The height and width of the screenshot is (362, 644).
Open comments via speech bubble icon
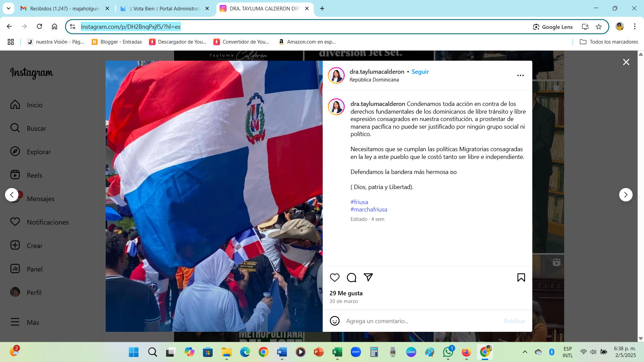click(x=351, y=278)
